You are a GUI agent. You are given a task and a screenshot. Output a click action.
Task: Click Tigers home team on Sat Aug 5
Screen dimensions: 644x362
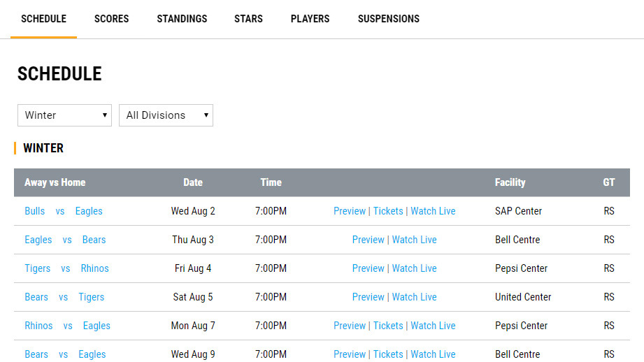coord(91,297)
